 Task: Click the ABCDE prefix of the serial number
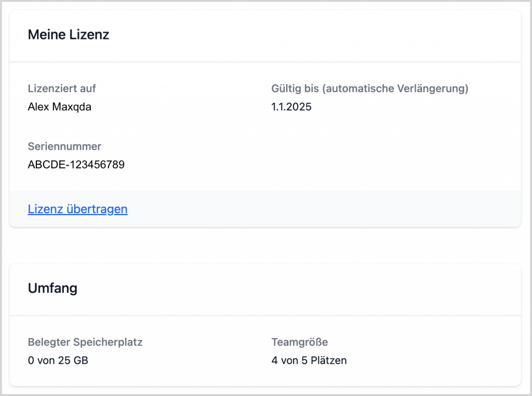[43, 165]
